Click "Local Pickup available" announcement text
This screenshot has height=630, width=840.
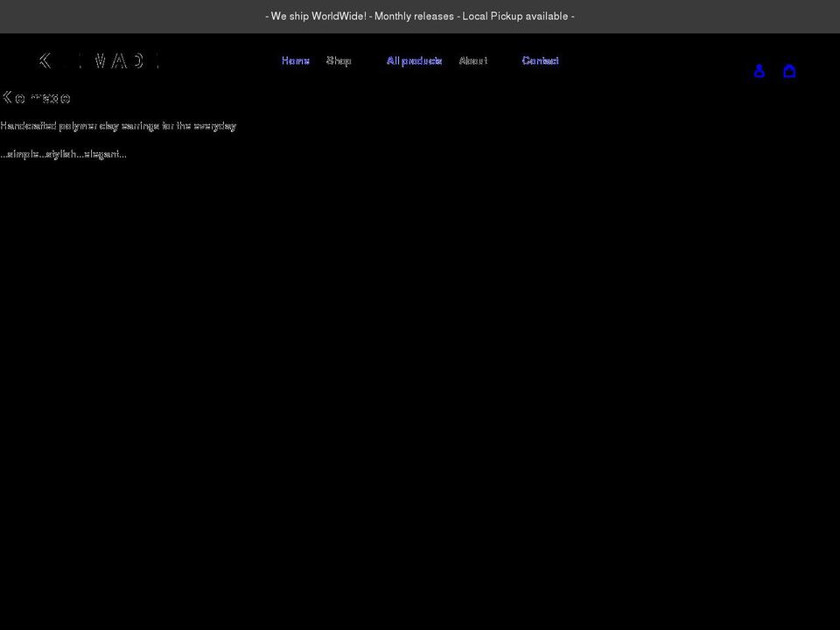click(516, 17)
